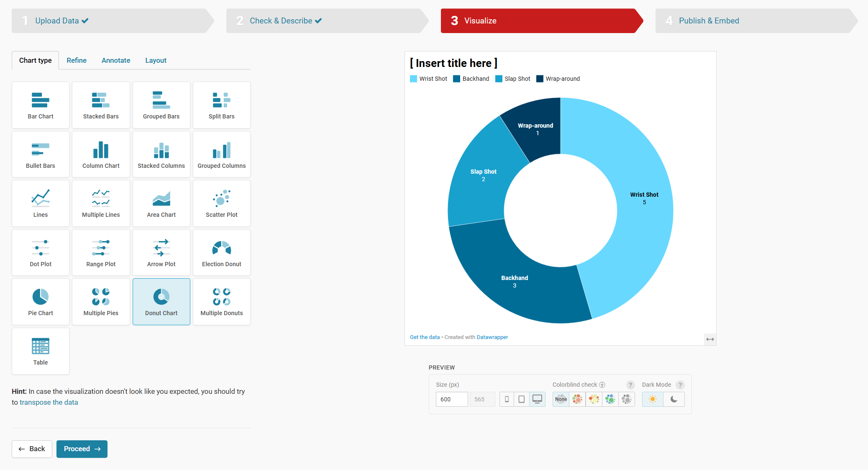Open the Refine tab
This screenshot has height=470, width=868.
pos(77,60)
